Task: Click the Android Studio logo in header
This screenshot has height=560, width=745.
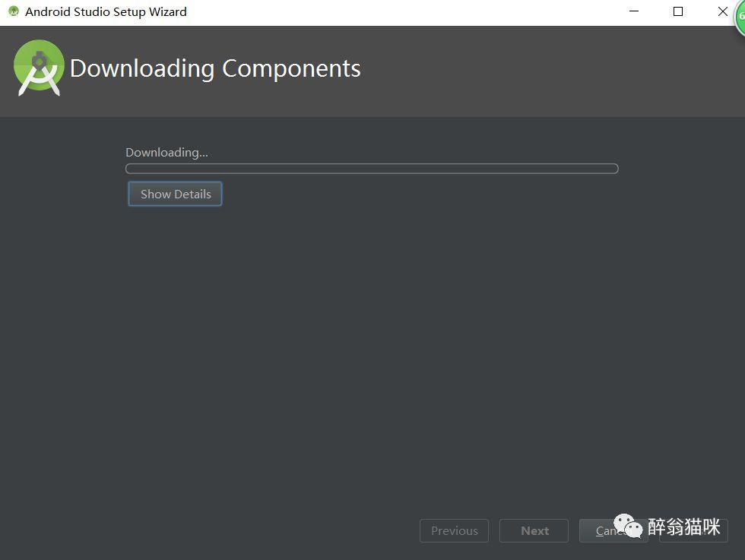Action: (x=39, y=68)
